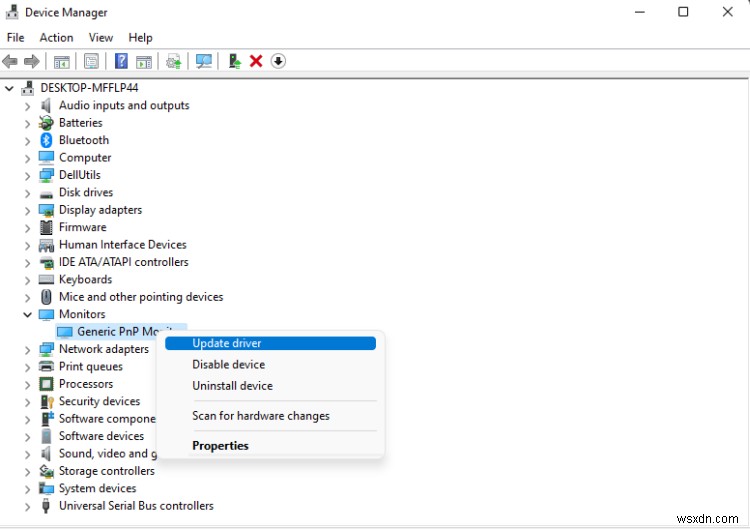Viewport: 750px width, 529px height.
Task: Expand the Computer node chevron
Action: pos(27,158)
